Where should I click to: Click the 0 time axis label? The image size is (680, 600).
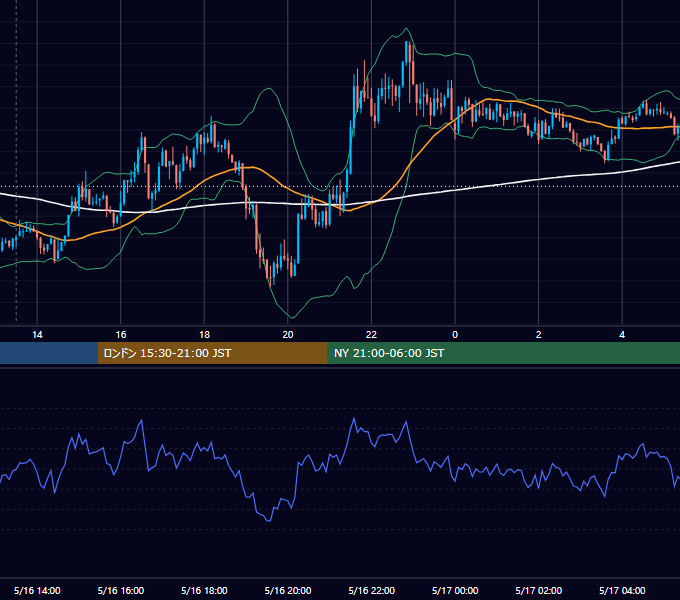pyautogui.click(x=455, y=335)
